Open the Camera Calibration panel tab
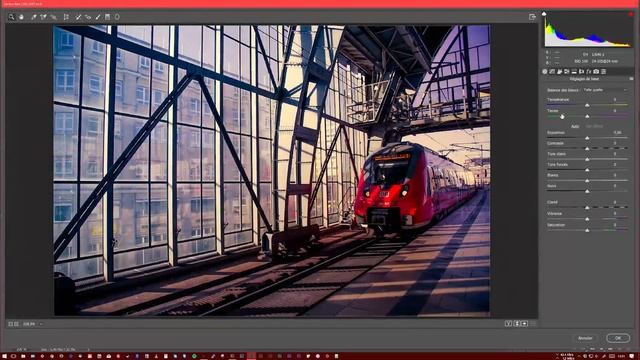Viewport: 640px width, 360px height. click(x=596, y=71)
